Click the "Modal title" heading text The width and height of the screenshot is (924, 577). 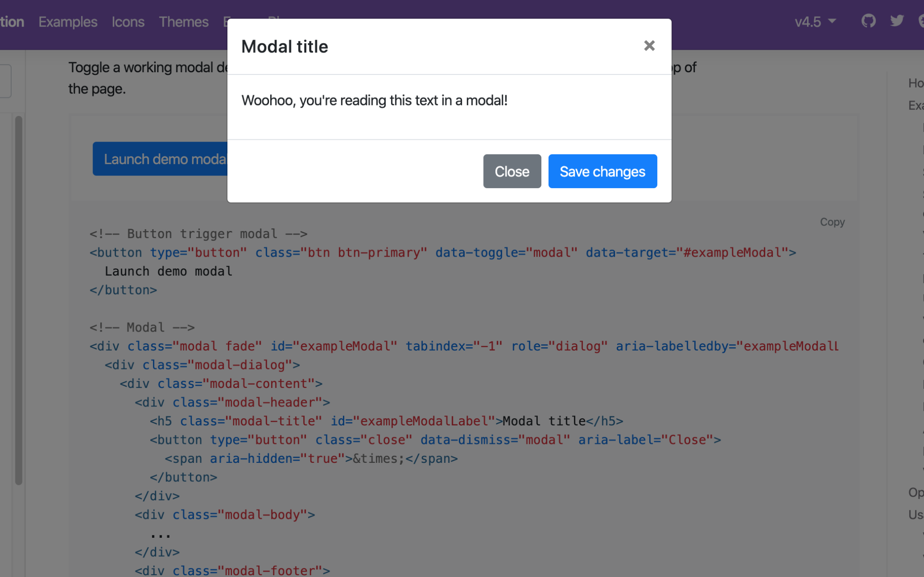click(x=285, y=46)
